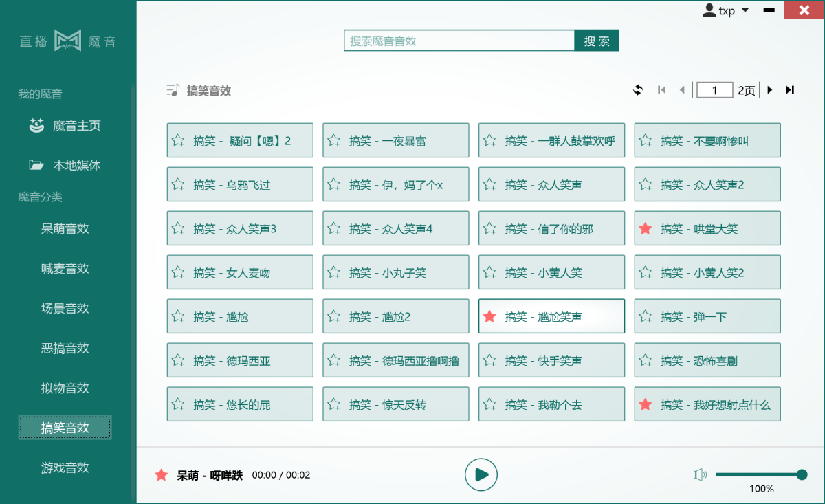The height and width of the screenshot is (504, 825).
Task: Switch to the 呆萌音效 category
Action: click(65, 228)
